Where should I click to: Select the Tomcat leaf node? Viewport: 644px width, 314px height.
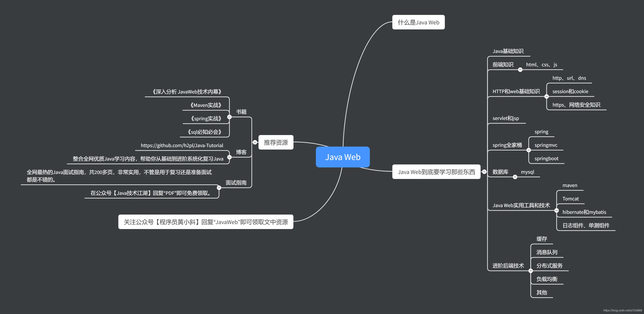pyautogui.click(x=570, y=199)
